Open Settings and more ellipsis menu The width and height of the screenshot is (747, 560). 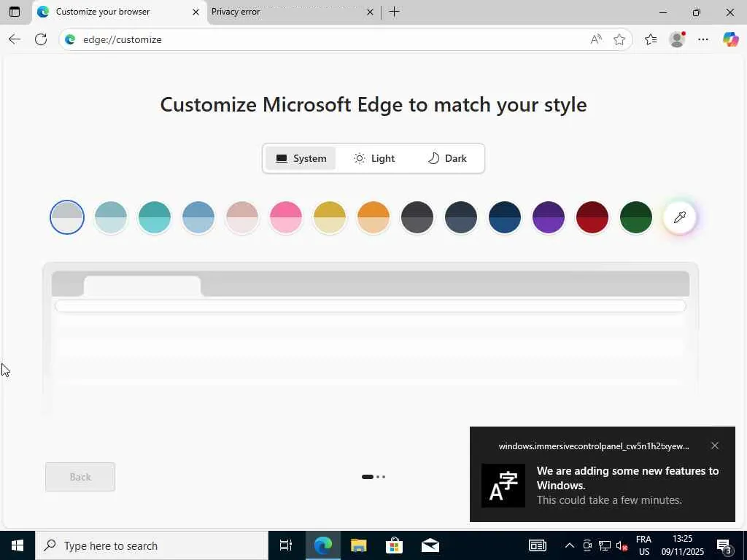(x=703, y=39)
